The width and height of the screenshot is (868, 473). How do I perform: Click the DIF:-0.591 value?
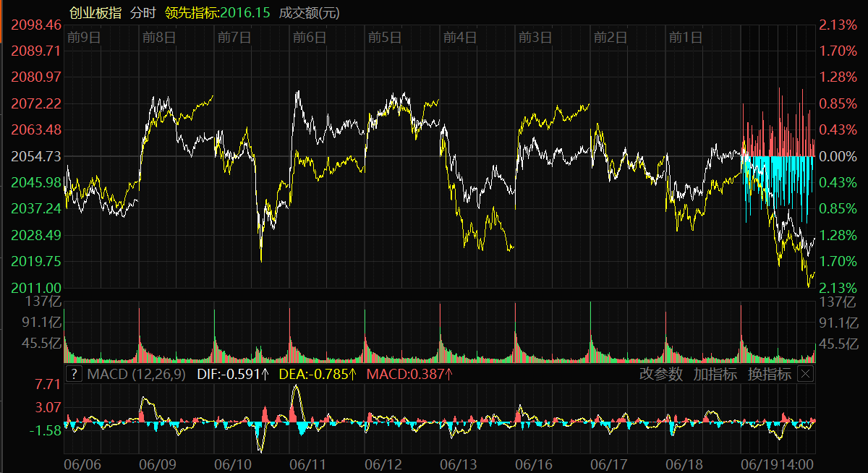[233, 374]
